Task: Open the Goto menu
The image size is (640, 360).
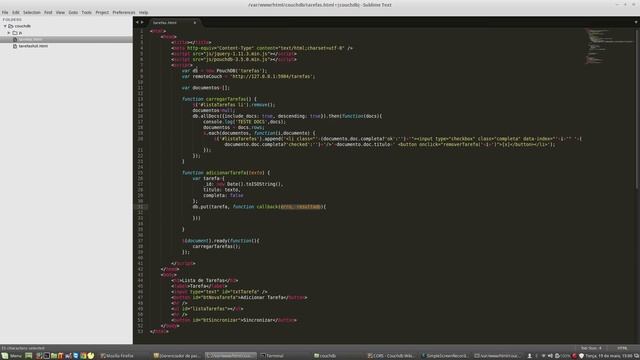Action: coord(73,12)
